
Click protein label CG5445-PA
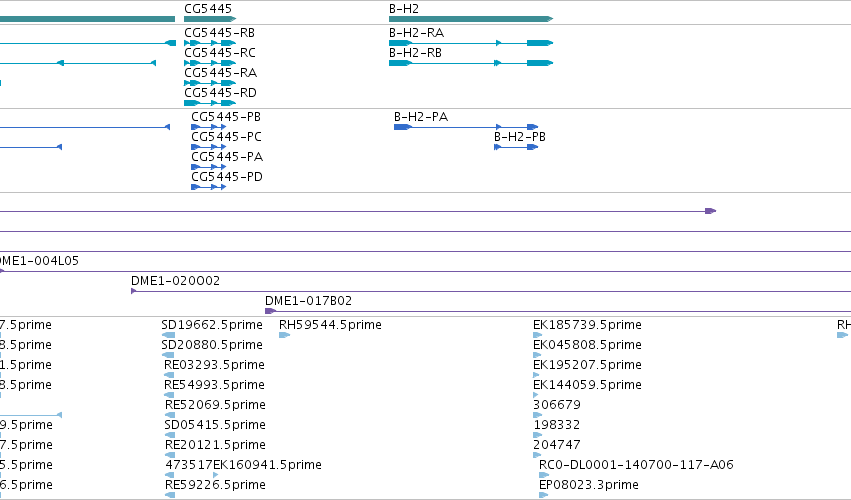click(x=227, y=157)
